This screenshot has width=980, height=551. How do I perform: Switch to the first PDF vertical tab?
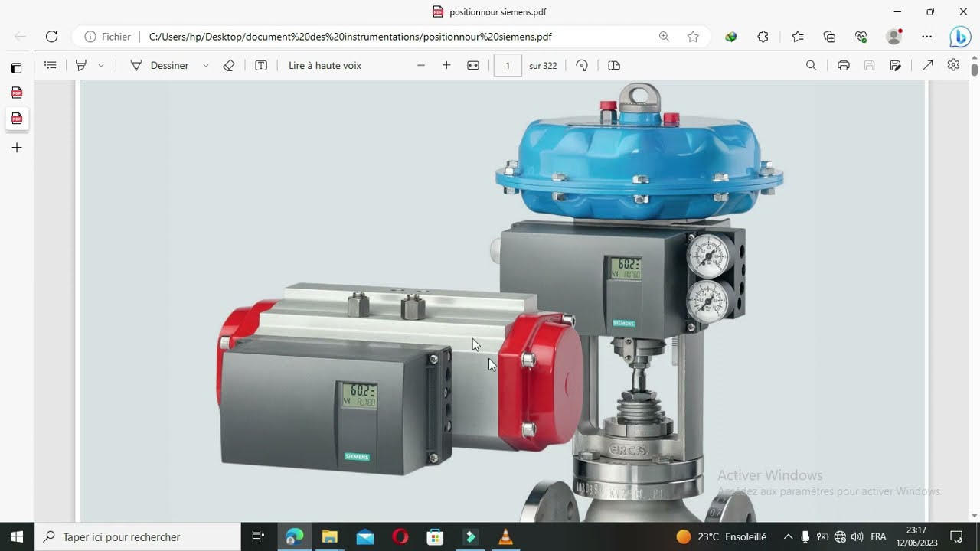pos(16,93)
